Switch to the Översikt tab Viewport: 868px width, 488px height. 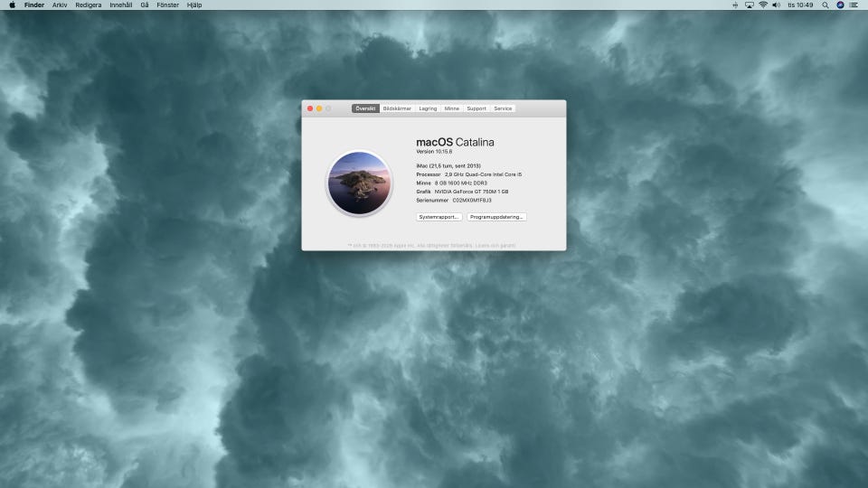pos(365,108)
